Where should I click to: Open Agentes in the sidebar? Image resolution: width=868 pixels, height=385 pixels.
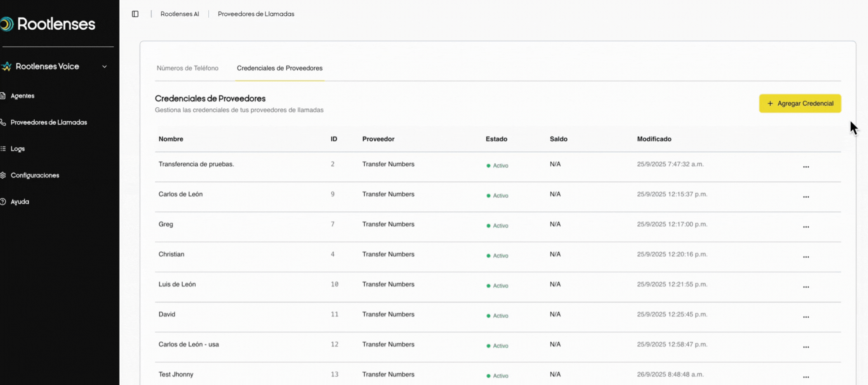click(x=22, y=96)
